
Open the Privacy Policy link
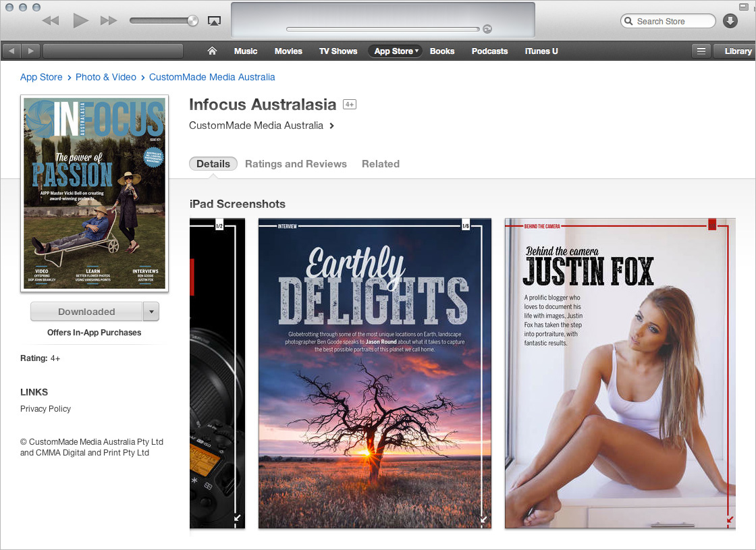click(x=45, y=409)
